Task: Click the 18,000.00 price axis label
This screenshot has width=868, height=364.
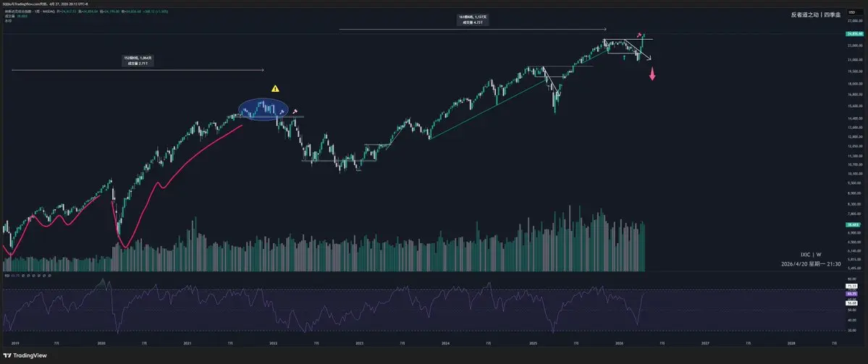Action: coord(856,84)
